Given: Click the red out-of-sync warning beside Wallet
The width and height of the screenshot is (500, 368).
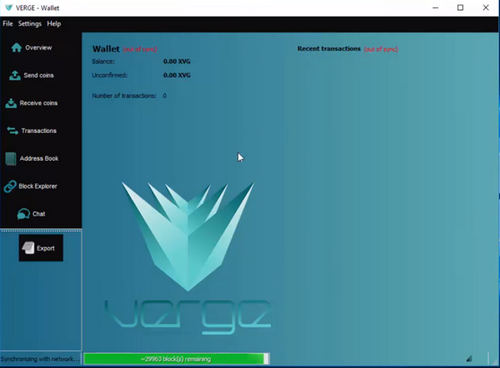Looking at the screenshot, I should (x=140, y=50).
